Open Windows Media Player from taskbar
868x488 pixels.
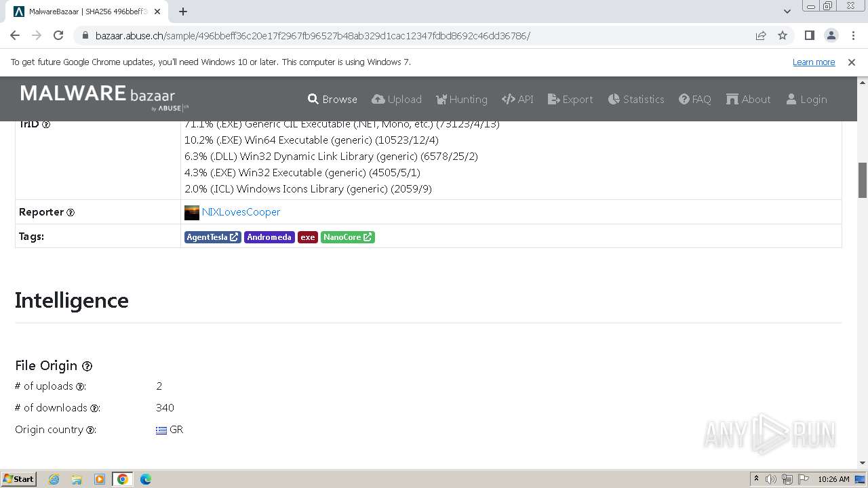pyautogui.click(x=100, y=479)
